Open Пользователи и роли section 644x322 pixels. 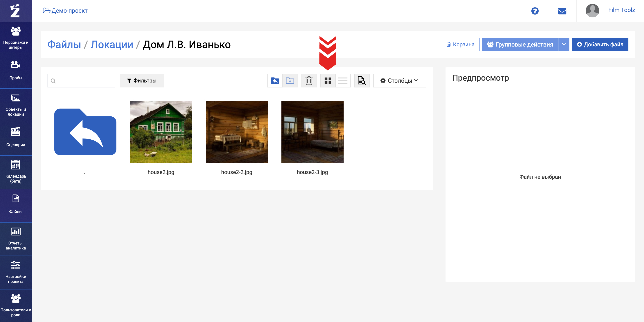16,306
